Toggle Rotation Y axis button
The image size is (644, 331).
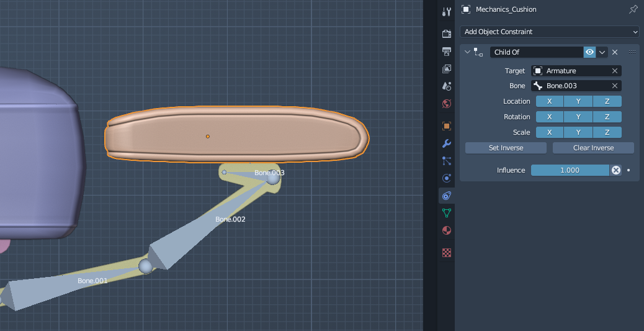(x=578, y=117)
